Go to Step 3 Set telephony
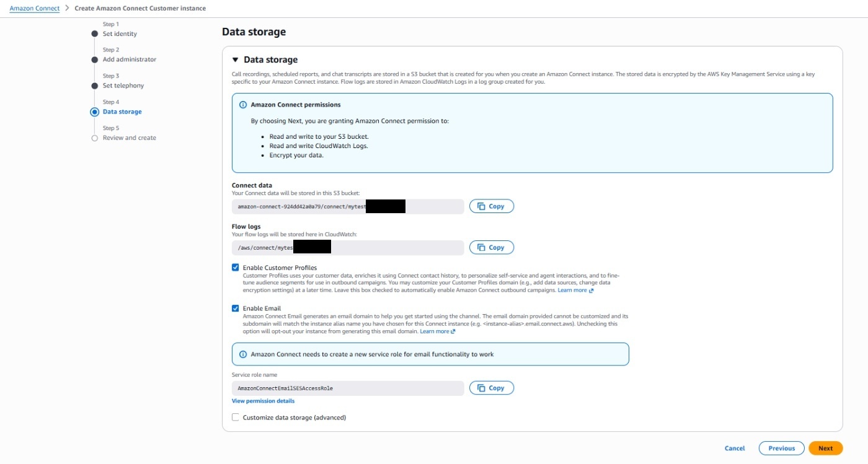Viewport: 868px width, 464px height. [123, 85]
